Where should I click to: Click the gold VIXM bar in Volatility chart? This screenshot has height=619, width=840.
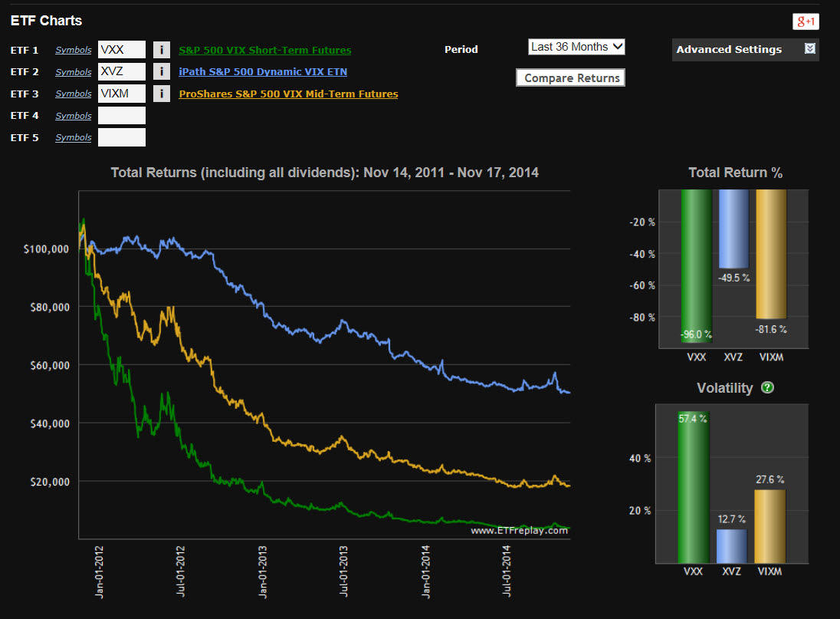pyautogui.click(x=770, y=525)
